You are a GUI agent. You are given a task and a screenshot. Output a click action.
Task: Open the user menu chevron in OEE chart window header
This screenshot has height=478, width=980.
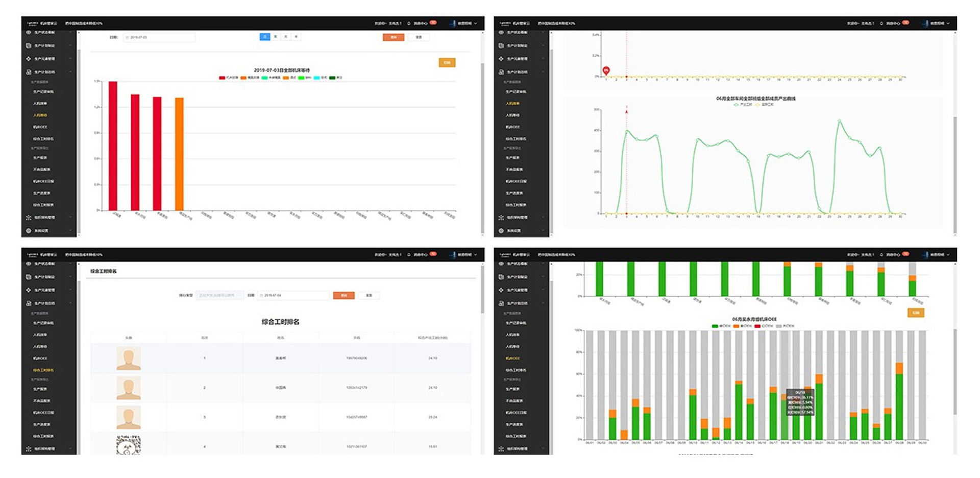click(948, 254)
